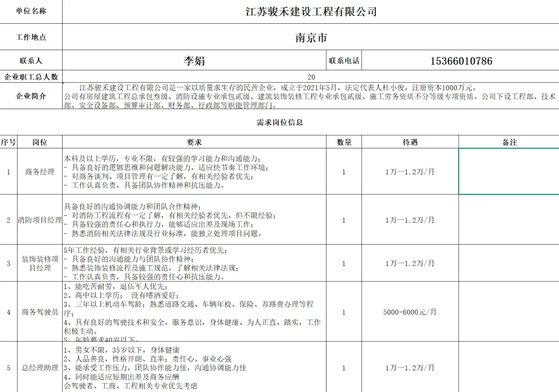
Task: Select empty 备注 cell for 消防项目经理
Action: [x=509, y=220]
